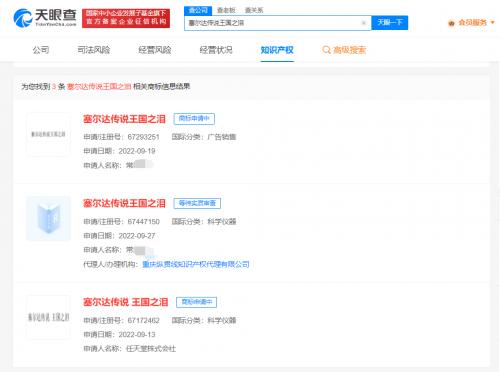
Task: Click the crown icon beside 会员服务
Action: pyautogui.click(x=451, y=23)
